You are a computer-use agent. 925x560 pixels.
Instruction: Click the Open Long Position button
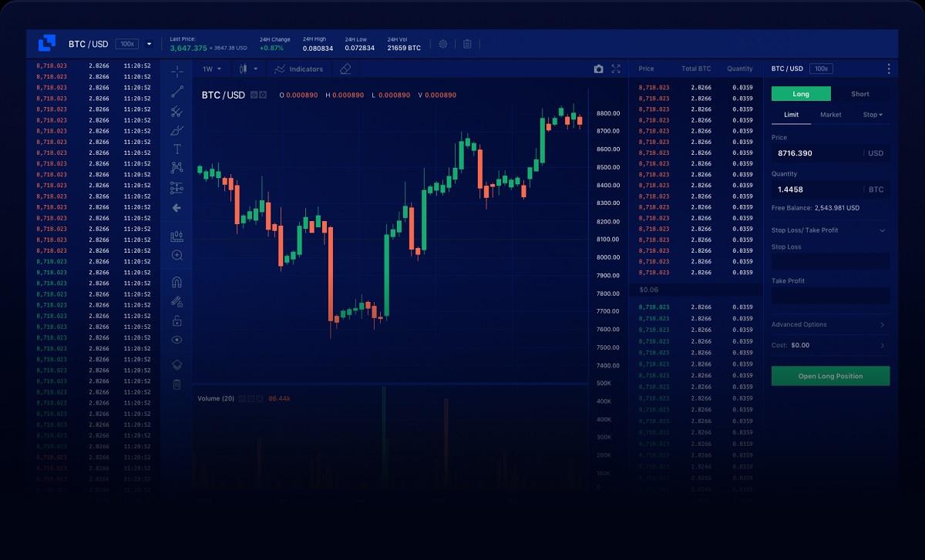[x=830, y=376]
